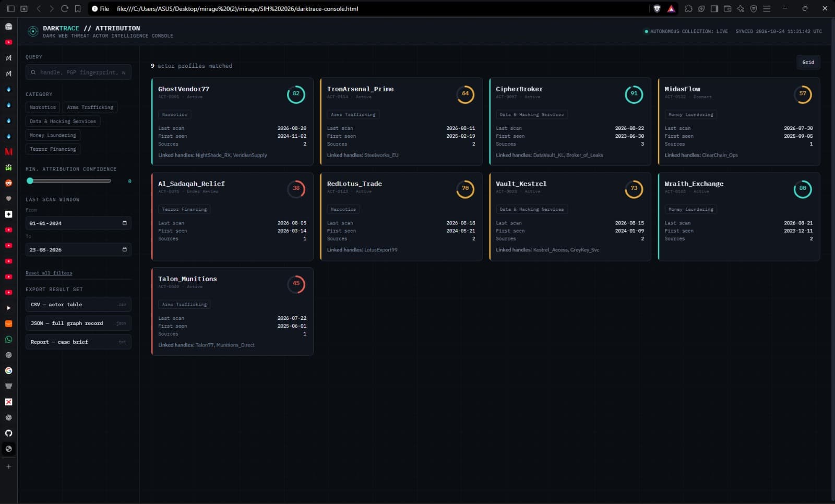
Task: Open the Extensions puzzle icon
Action: (688, 8)
